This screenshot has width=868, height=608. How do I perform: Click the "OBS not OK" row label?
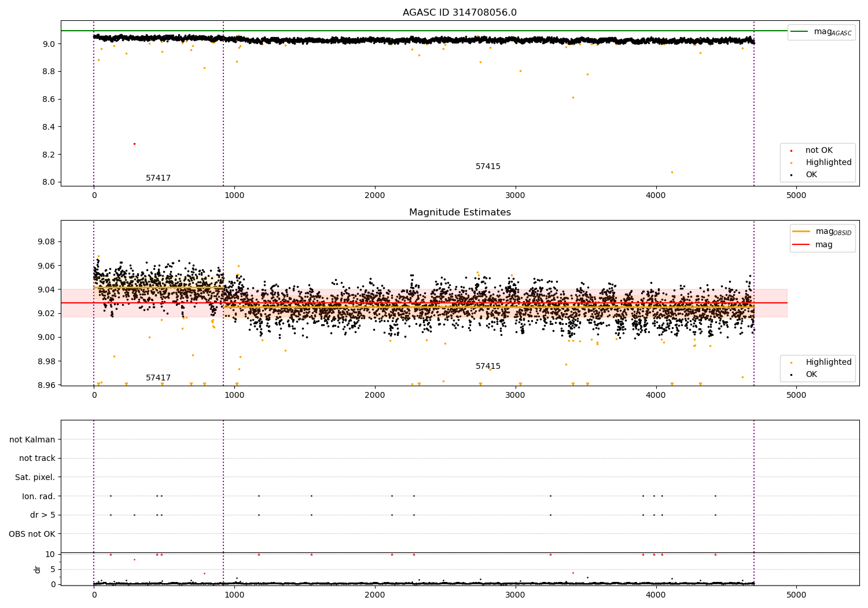[32, 534]
